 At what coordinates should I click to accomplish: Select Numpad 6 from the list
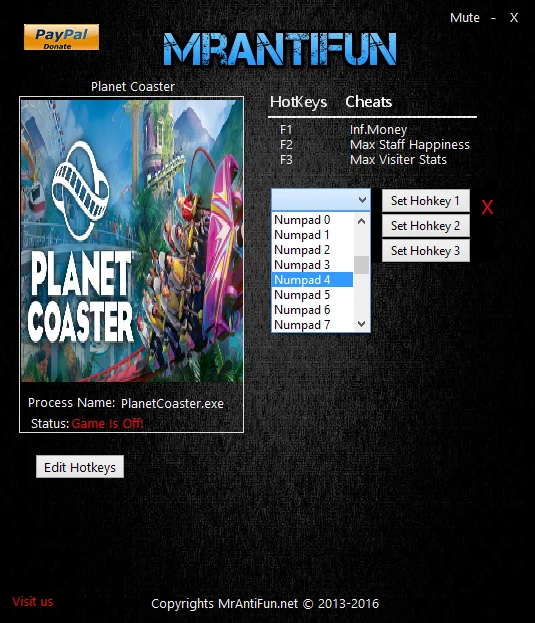click(x=313, y=310)
